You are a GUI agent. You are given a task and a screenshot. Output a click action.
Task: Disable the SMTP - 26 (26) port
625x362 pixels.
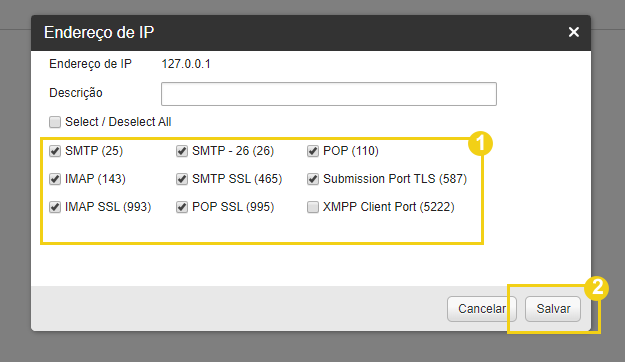tap(182, 151)
